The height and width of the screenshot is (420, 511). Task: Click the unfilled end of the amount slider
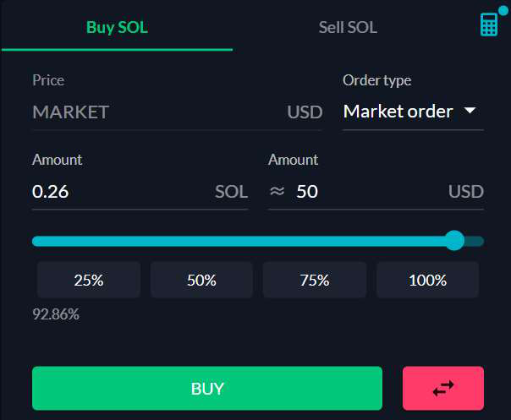tap(475, 241)
